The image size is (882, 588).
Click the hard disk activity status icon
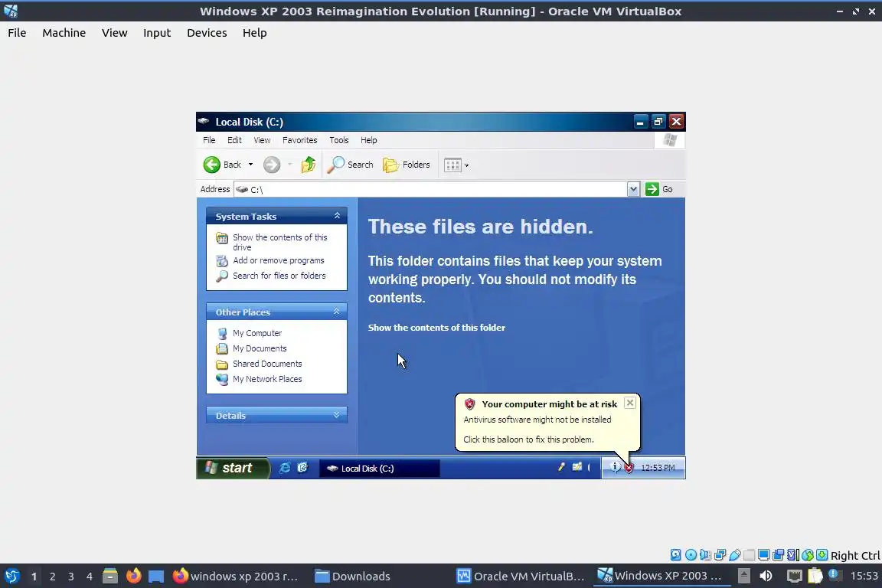coord(675,555)
